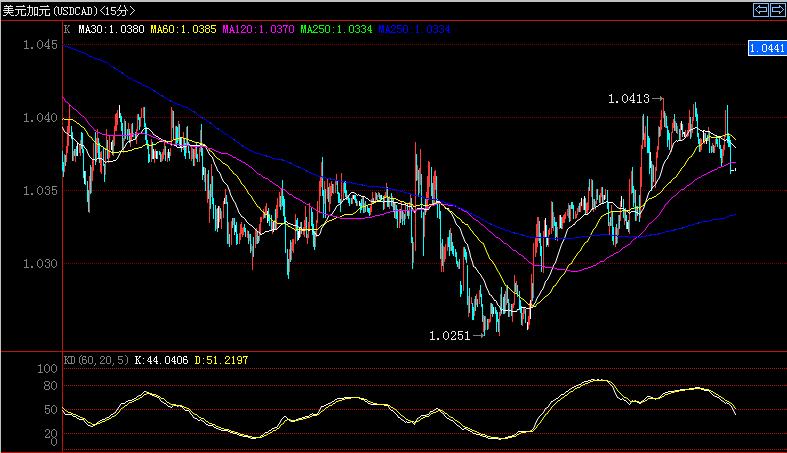
Task: Click the K:44.0406 indicator value
Action: pyautogui.click(x=161, y=360)
